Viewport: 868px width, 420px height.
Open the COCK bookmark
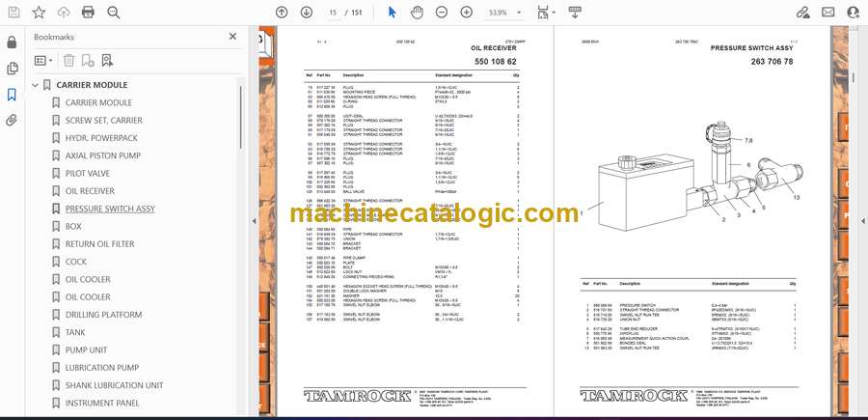click(x=76, y=262)
